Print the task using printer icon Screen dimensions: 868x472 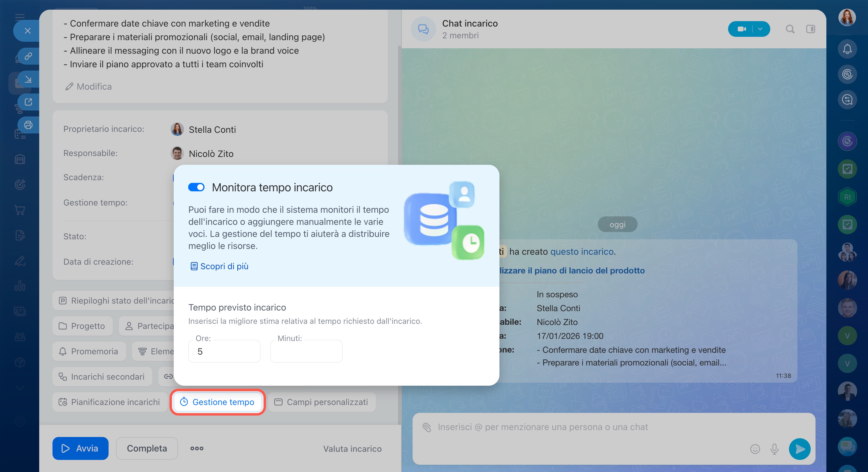[28, 125]
